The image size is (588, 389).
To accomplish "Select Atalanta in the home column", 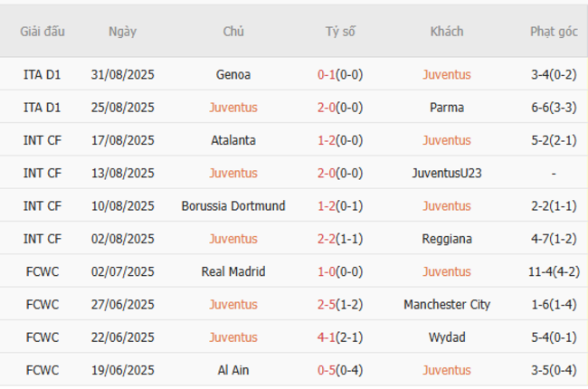I will pos(233,140).
